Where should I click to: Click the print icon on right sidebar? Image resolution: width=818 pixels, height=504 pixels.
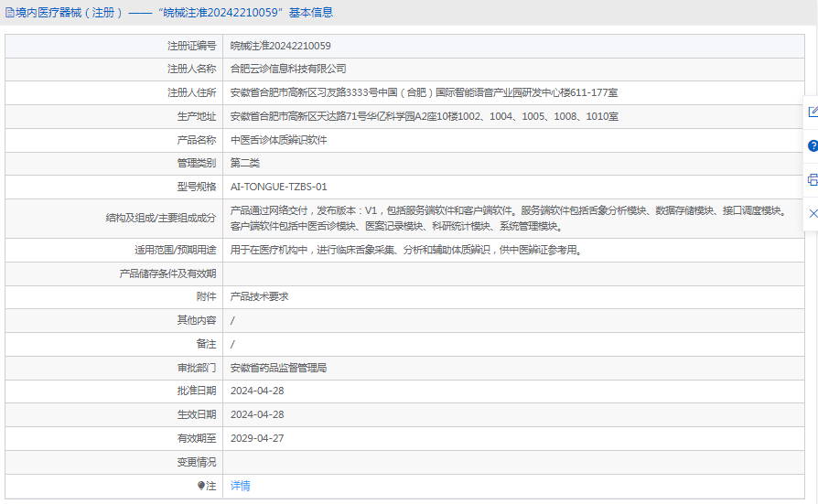pos(813,180)
